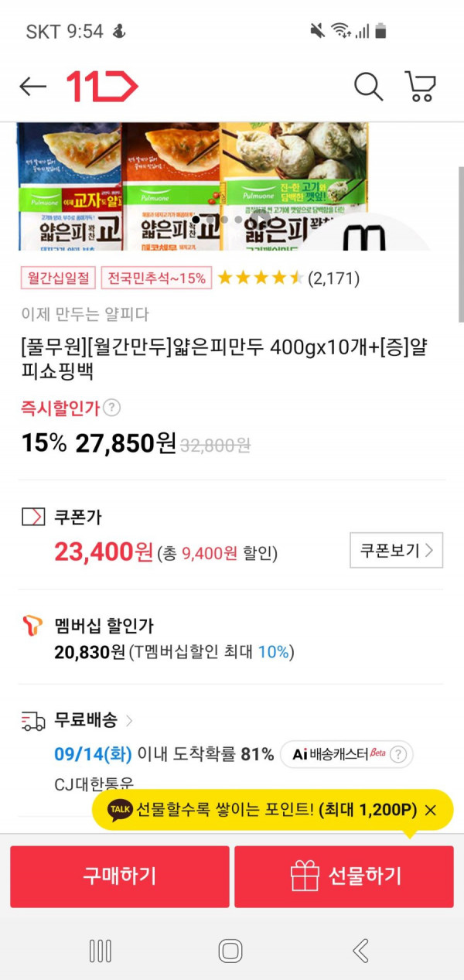Tap the Android back navigation icon

360,951
